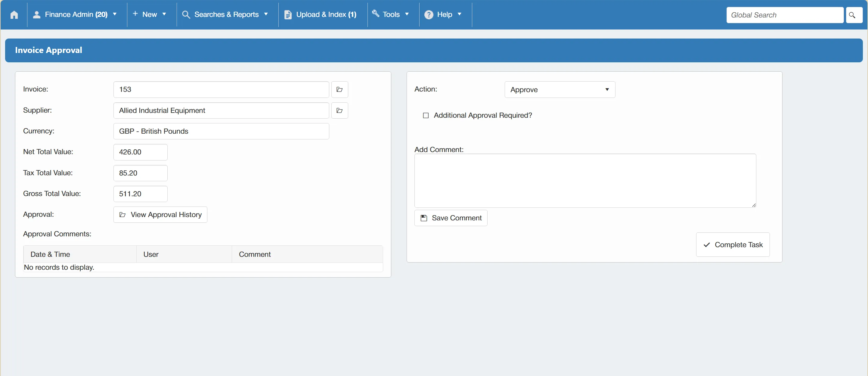Click Save Comment button

click(451, 218)
